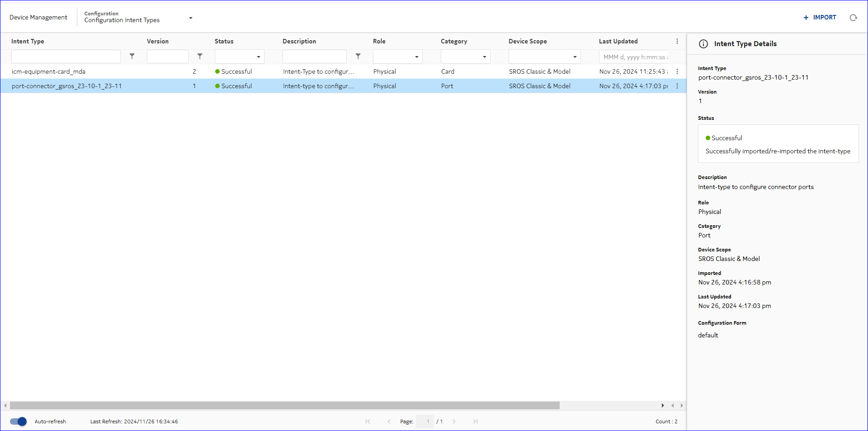Viewport: 868px width, 431px height.
Task: Expand the Category filter dropdown
Action: tap(484, 57)
